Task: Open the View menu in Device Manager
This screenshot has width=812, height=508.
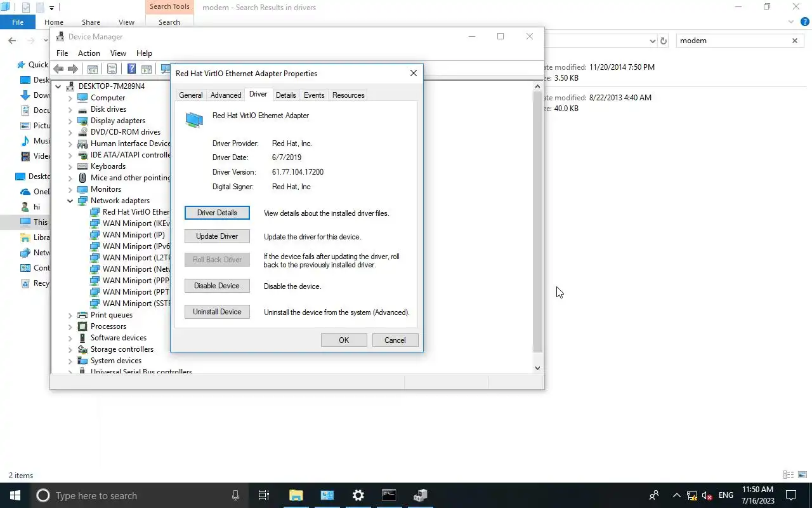Action: (118, 53)
